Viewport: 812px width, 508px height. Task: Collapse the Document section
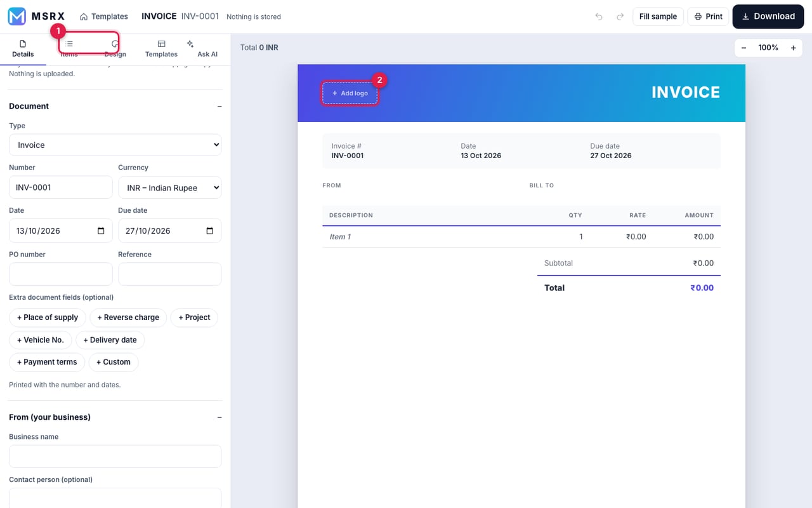click(219, 106)
